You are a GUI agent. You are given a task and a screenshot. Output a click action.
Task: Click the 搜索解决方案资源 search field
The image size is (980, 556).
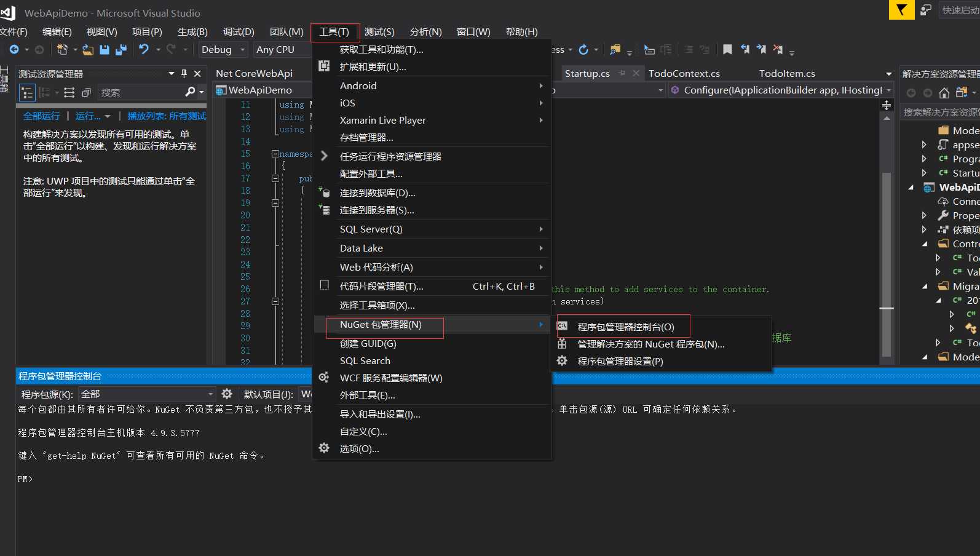(x=940, y=112)
